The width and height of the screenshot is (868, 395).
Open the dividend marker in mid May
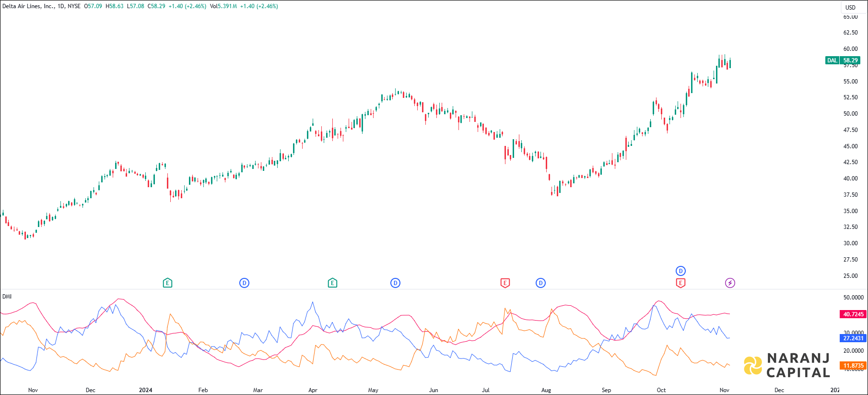[x=395, y=283]
